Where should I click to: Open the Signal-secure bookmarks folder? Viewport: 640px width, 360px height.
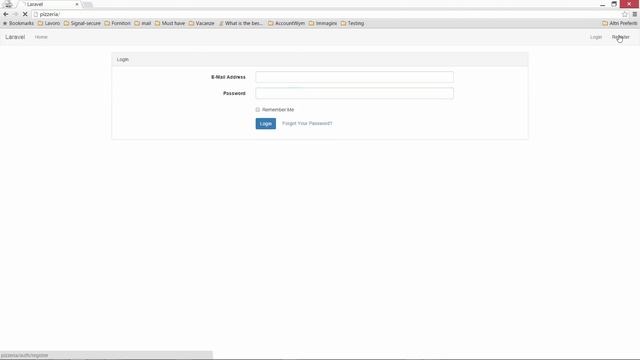click(x=82, y=23)
